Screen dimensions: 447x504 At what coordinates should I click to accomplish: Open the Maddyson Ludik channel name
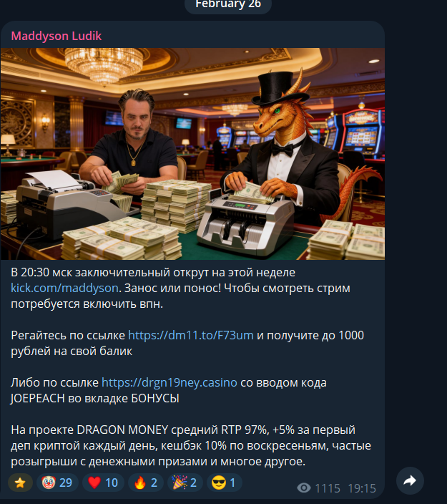coord(57,36)
